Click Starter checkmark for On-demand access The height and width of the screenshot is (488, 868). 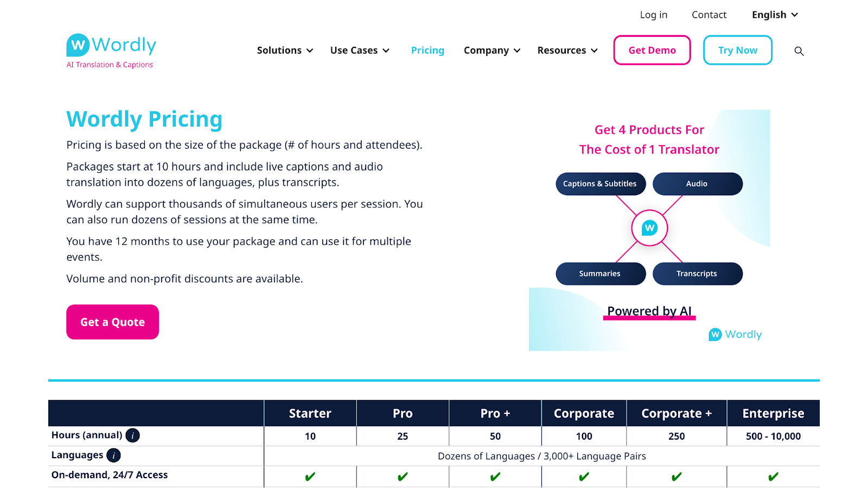pos(310,477)
